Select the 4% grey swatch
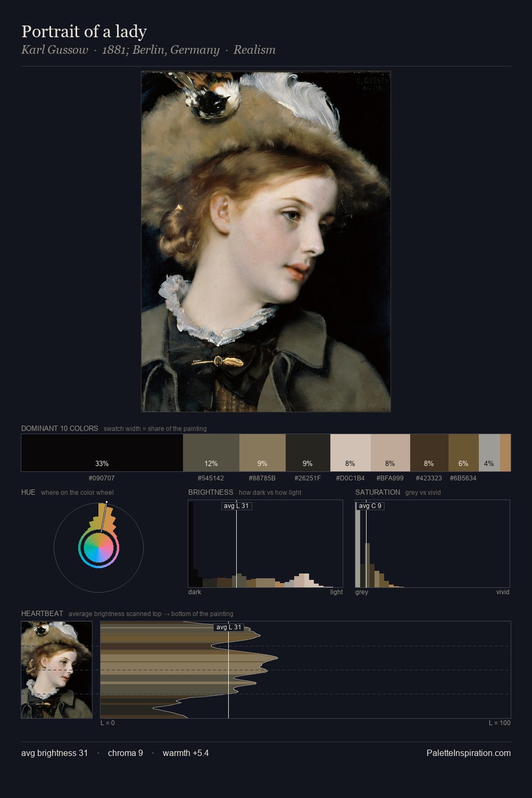532x798 pixels. 489,453
